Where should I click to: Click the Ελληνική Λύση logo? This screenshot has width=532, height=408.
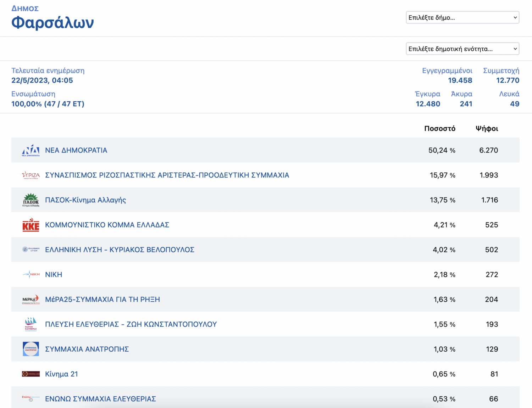pyautogui.click(x=31, y=250)
